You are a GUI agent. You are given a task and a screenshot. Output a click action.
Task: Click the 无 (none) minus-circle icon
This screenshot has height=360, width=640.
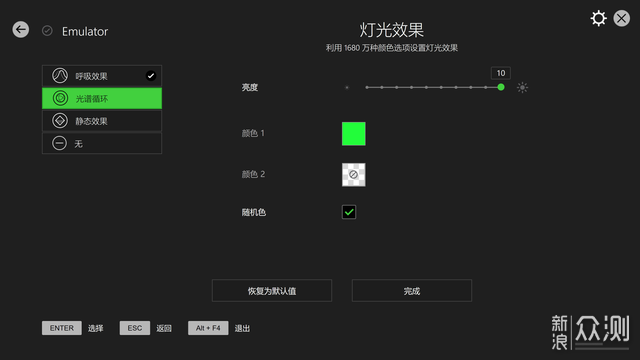[x=60, y=143]
